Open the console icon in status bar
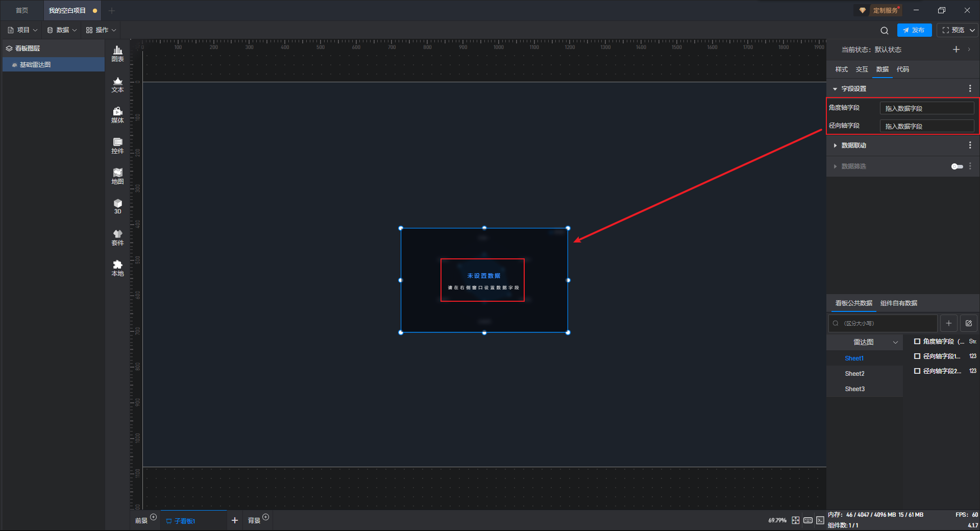Screen dimensions: 980x531 820,520
